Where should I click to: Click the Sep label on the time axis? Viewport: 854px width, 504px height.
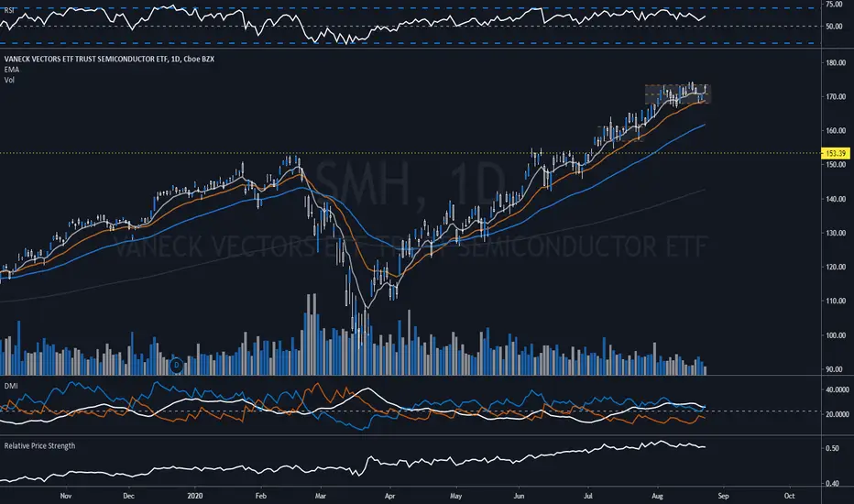pyautogui.click(x=723, y=496)
